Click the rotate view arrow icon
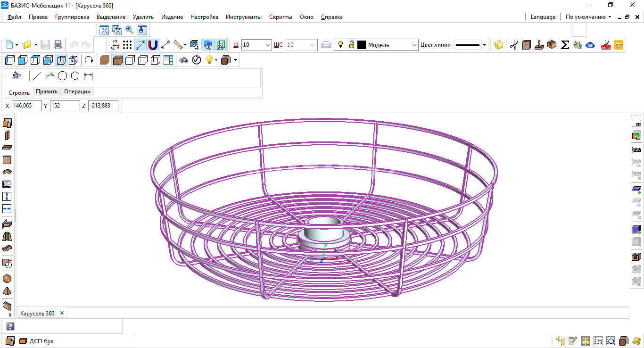 point(89,60)
